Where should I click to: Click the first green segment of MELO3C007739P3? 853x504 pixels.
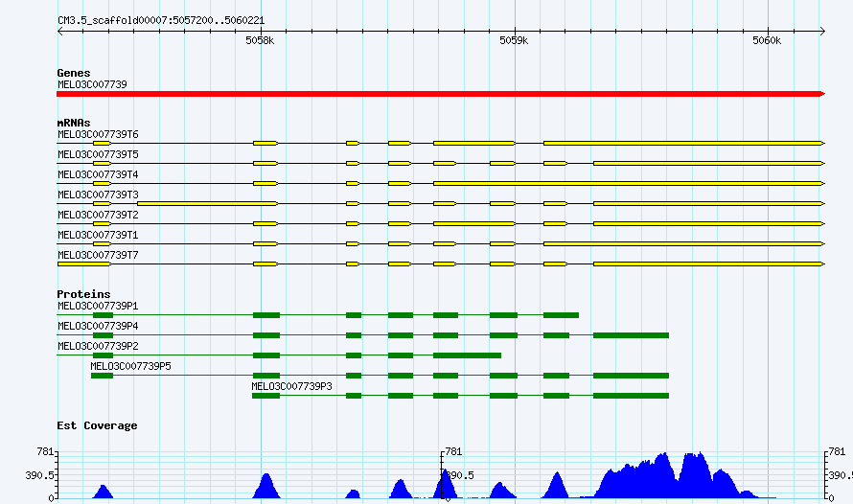click(x=266, y=396)
